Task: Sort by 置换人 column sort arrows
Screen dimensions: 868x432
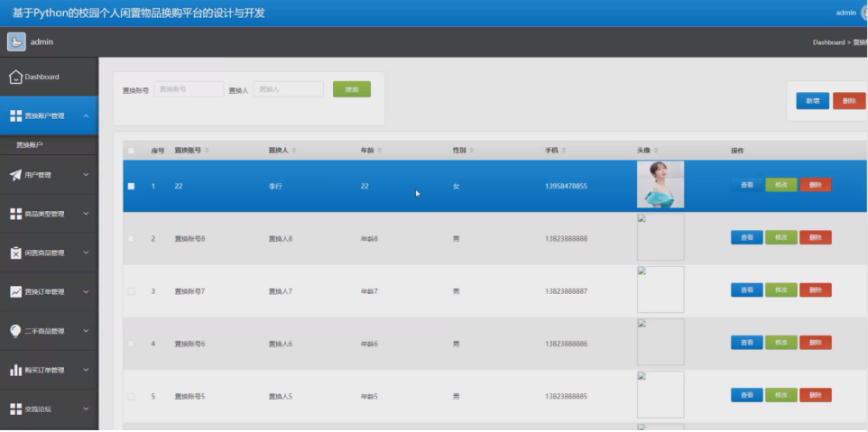Action: click(x=294, y=151)
